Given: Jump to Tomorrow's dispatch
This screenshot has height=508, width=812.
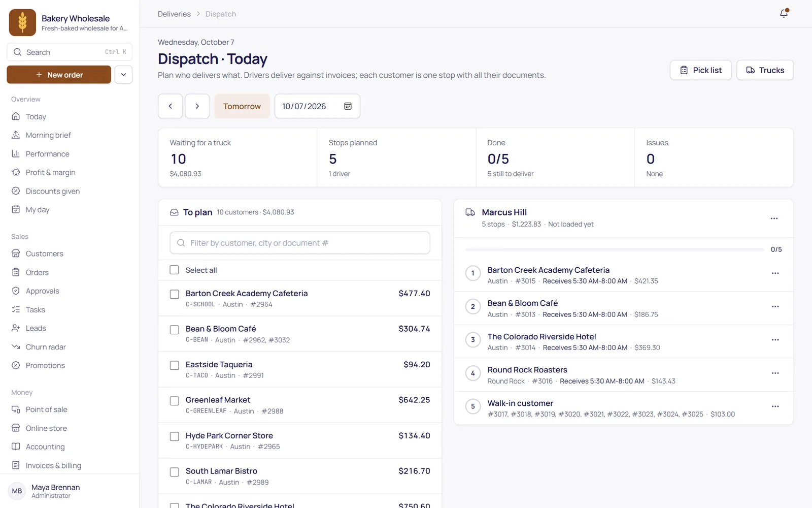Looking at the screenshot, I should point(242,106).
